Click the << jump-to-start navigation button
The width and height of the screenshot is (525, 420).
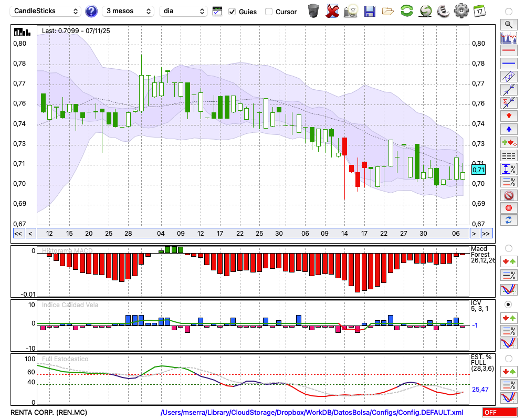pos(18,234)
